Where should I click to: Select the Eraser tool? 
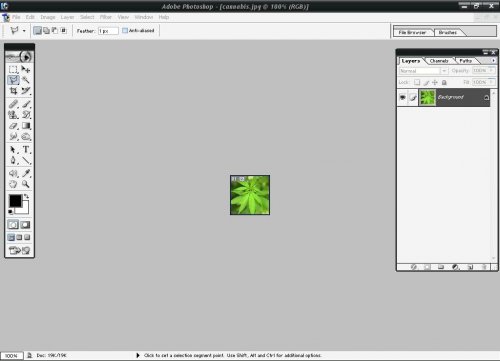(x=13, y=126)
